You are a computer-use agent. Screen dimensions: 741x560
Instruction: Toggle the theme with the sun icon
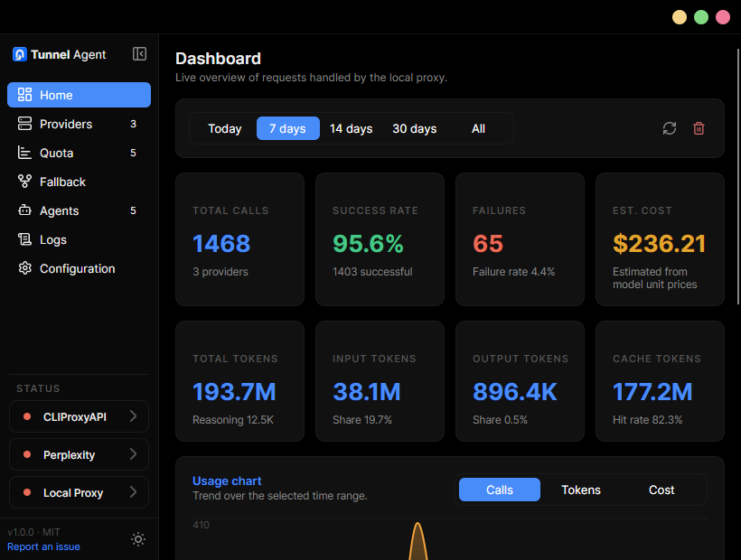pos(138,539)
